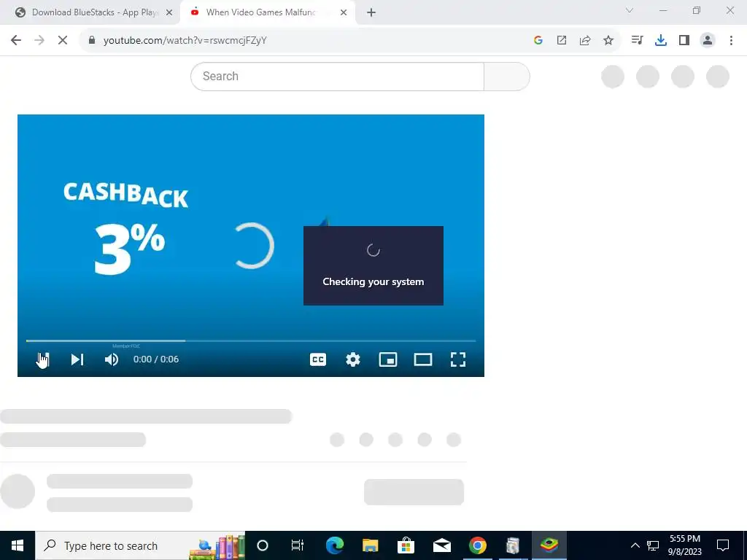The image size is (747, 560).
Task: Close the YouTube video tab
Action: coord(344,13)
